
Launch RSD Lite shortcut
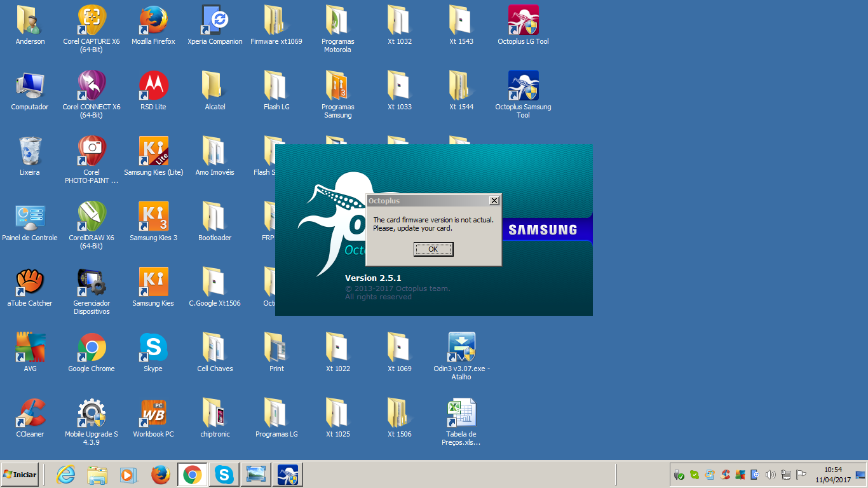tap(153, 91)
